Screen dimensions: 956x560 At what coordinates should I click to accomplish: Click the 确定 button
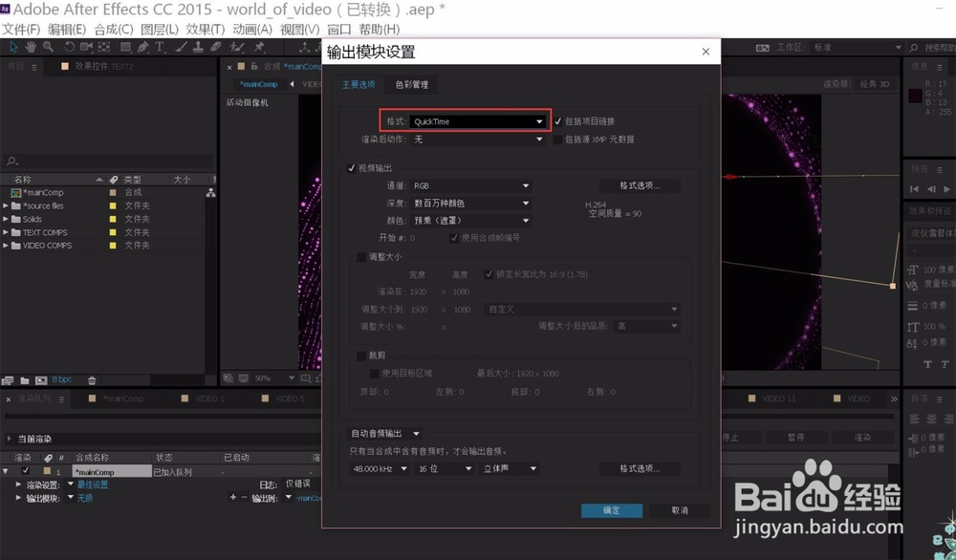click(612, 510)
